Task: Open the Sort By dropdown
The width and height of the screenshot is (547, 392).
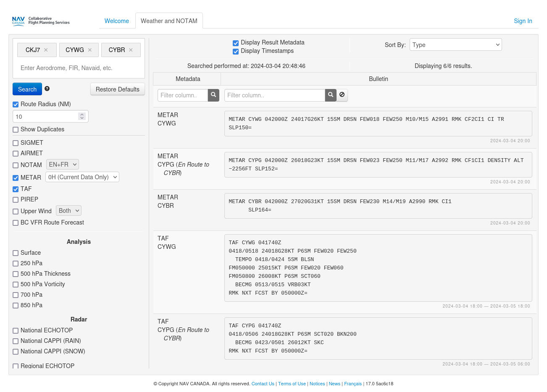Action: [x=455, y=45]
